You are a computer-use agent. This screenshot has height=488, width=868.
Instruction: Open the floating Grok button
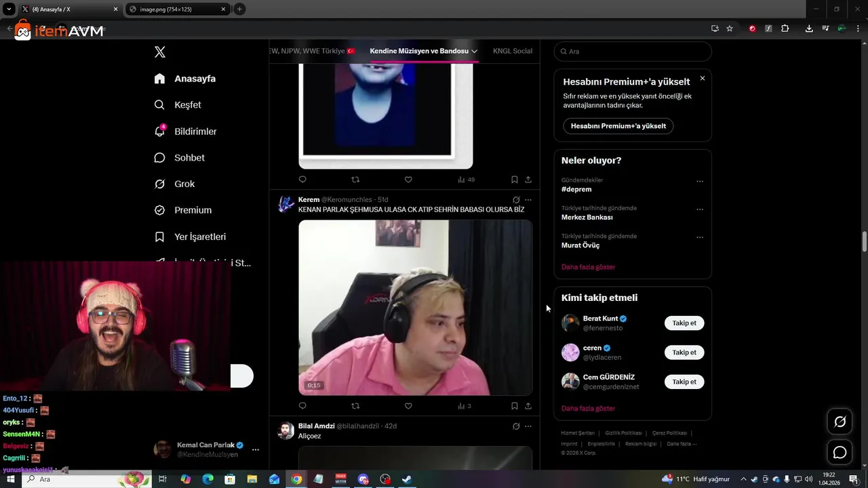(840, 422)
